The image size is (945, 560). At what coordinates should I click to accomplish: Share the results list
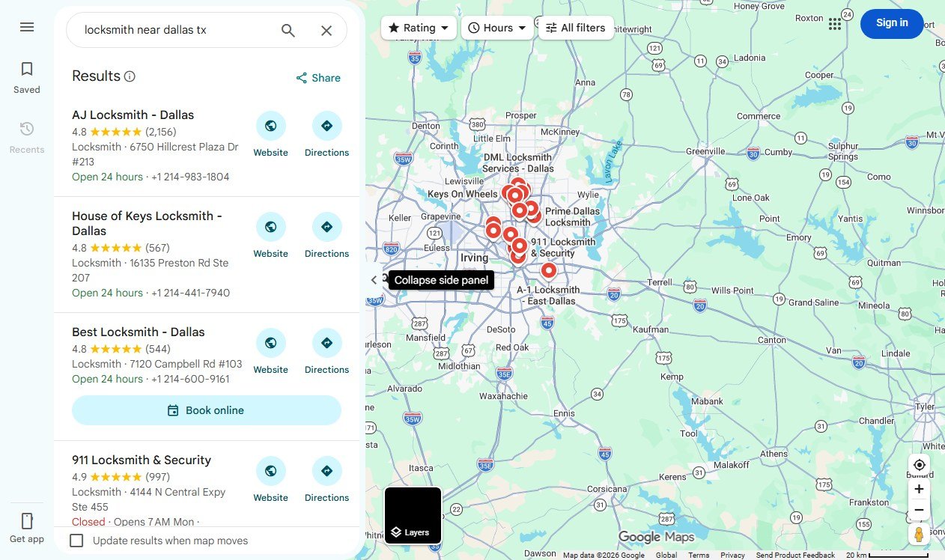[x=318, y=78]
